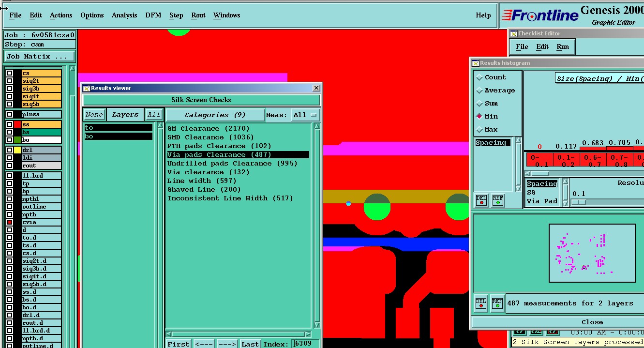
Task: Open the Job Matrix button
Action: (x=40, y=57)
